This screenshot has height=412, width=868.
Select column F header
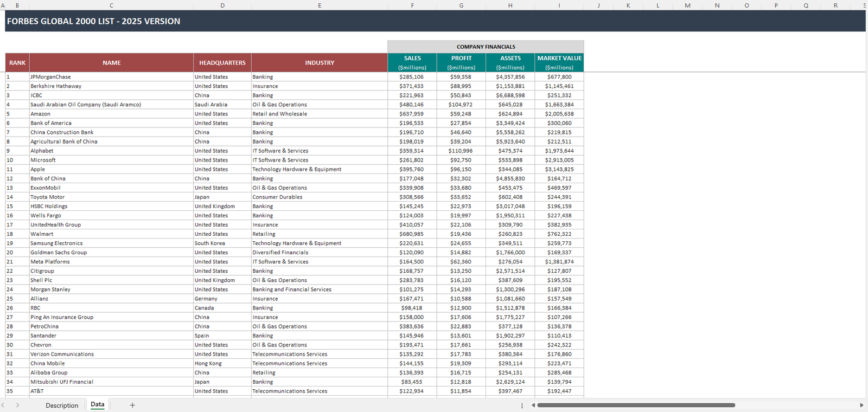coord(412,5)
